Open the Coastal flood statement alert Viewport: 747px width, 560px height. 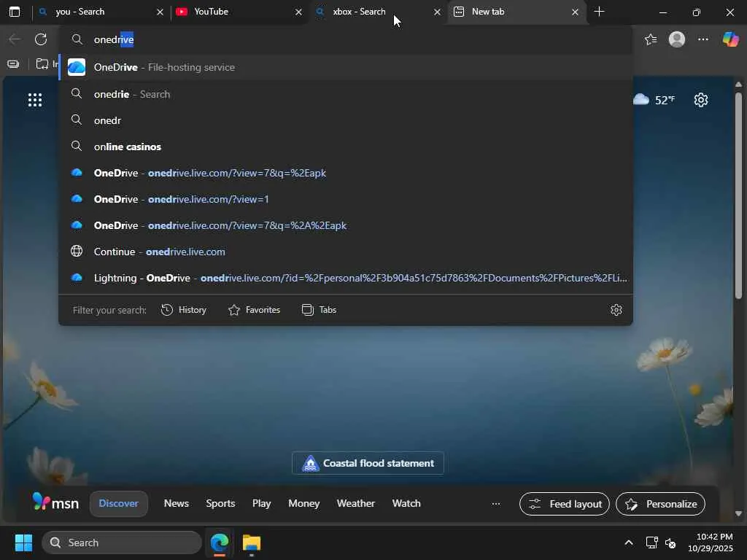(x=368, y=463)
